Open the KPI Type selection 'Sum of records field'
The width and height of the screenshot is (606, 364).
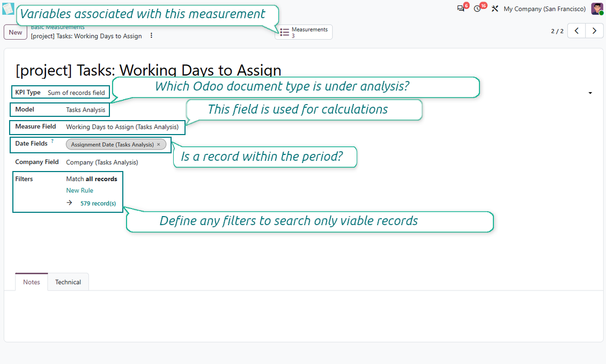click(77, 93)
